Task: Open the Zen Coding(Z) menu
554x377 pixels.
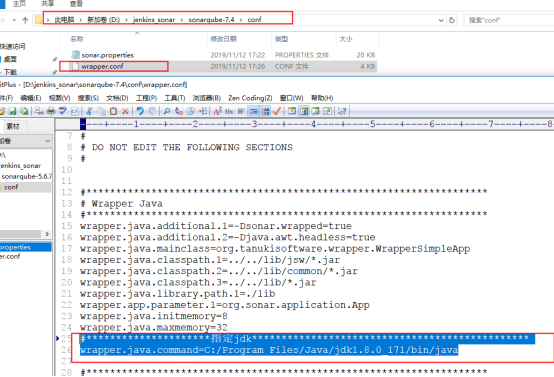Action: (x=250, y=98)
